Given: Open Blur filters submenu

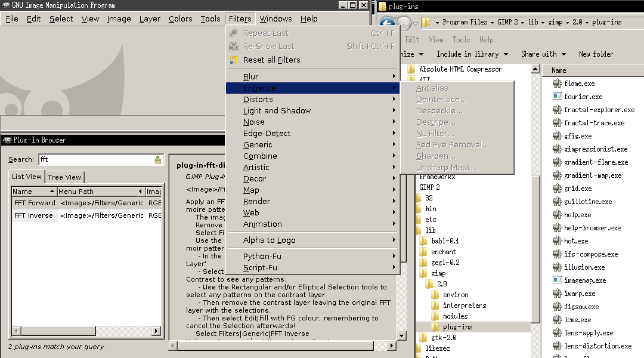Looking at the screenshot, I should tap(312, 76).
